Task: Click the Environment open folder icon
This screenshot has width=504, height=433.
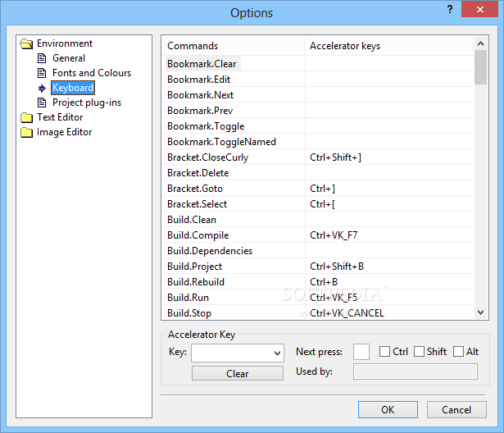Action: coord(26,43)
